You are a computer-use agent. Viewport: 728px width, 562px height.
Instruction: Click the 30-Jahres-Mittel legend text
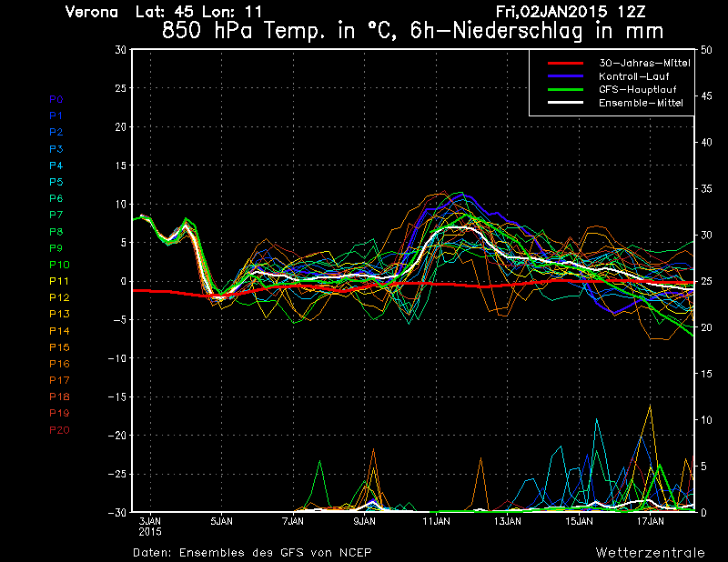[x=644, y=63]
